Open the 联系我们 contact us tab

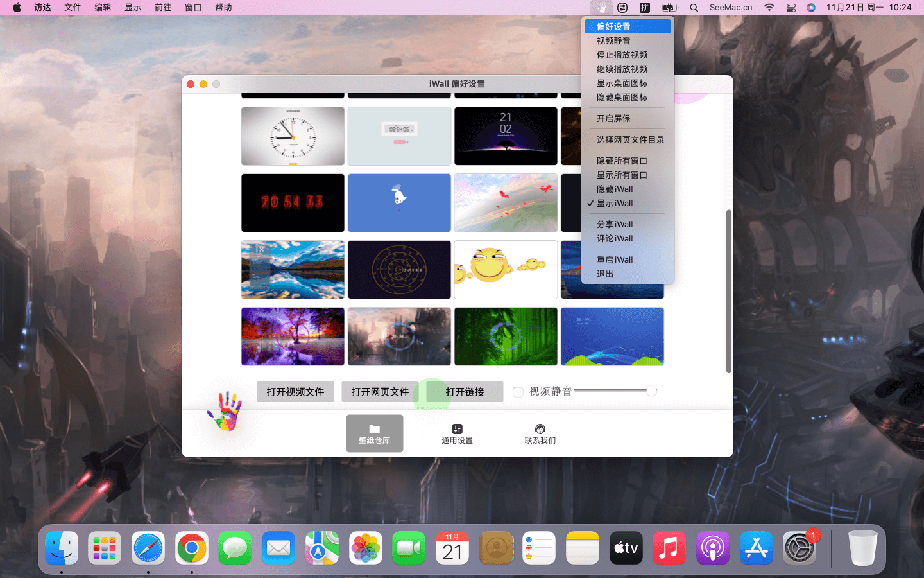(540, 433)
